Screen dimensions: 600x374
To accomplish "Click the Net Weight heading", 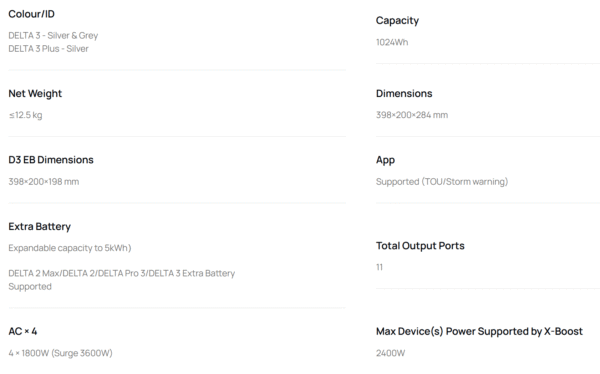I will click(x=35, y=94).
